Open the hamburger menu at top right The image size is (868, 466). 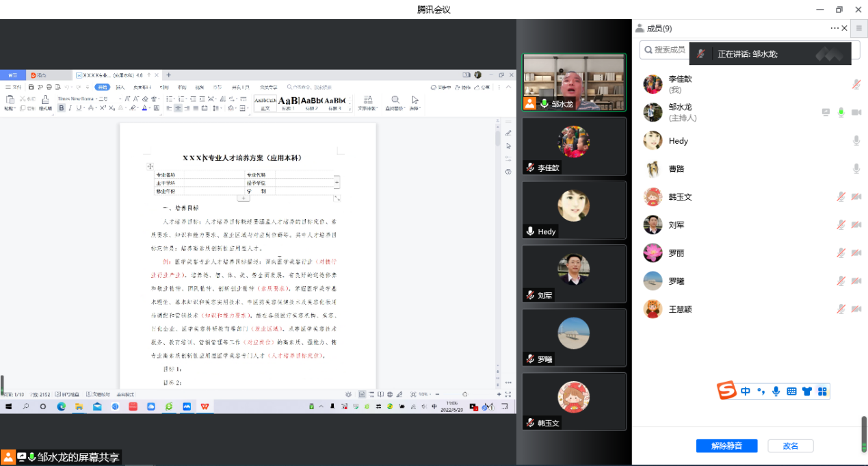tap(859, 28)
